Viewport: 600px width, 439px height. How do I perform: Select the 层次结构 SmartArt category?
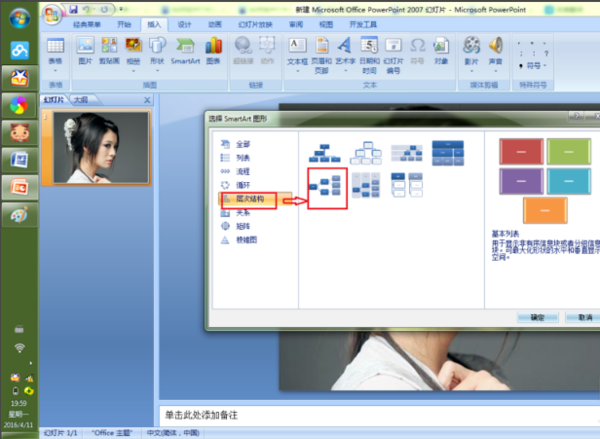click(255, 199)
